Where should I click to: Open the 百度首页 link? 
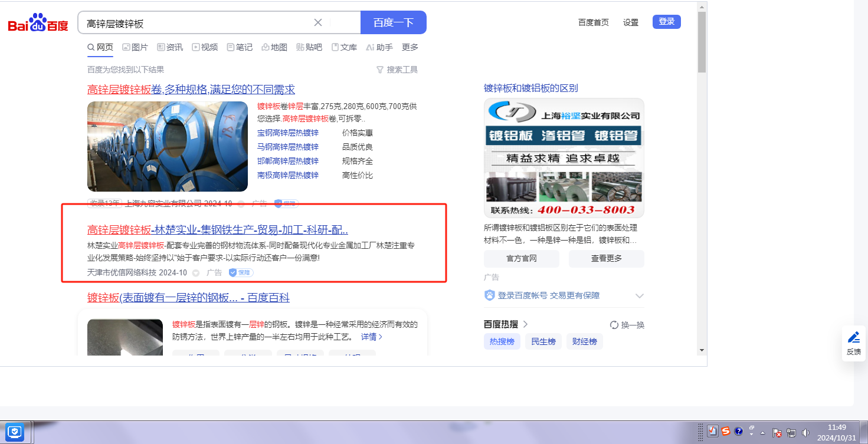[594, 22]
